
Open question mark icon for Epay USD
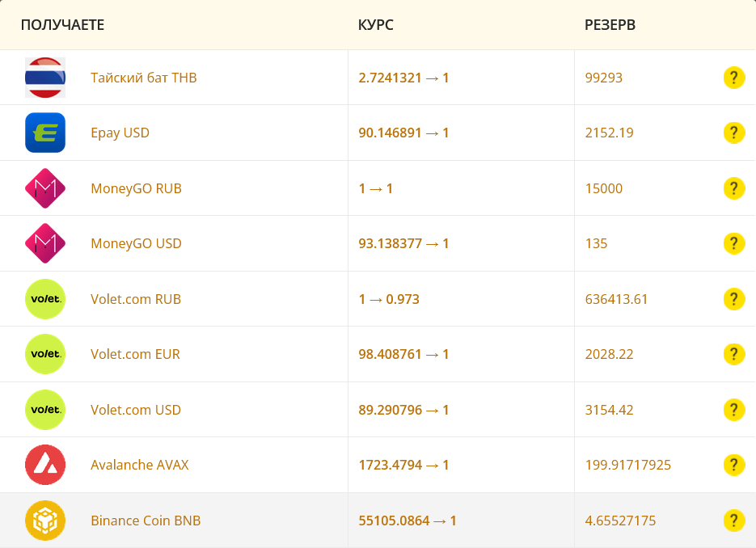(x=734, y=133)
